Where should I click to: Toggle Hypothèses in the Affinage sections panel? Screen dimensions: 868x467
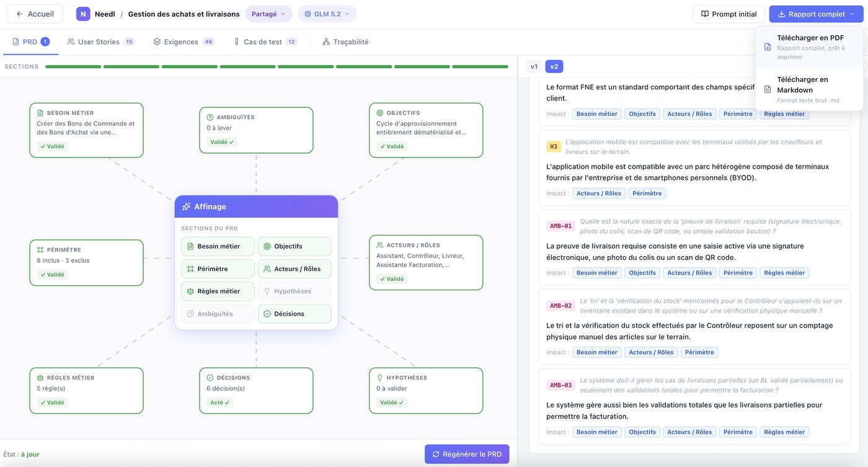(294, 291)
